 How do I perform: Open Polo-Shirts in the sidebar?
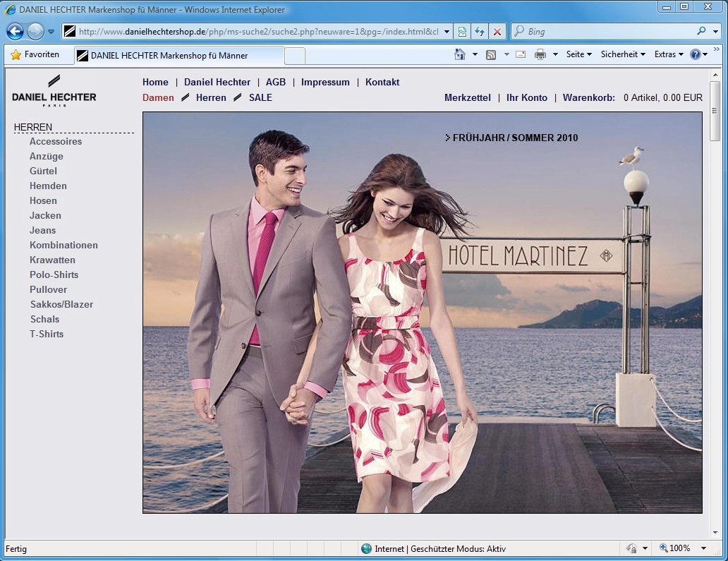pos(54,275)
